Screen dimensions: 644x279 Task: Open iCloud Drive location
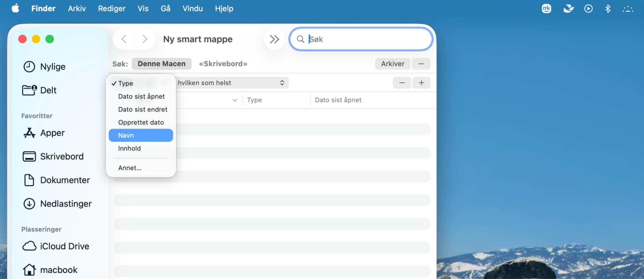point(56,246)
